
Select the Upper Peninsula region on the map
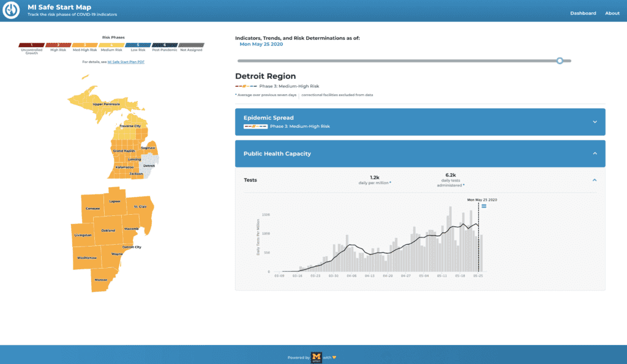[106, 104]
